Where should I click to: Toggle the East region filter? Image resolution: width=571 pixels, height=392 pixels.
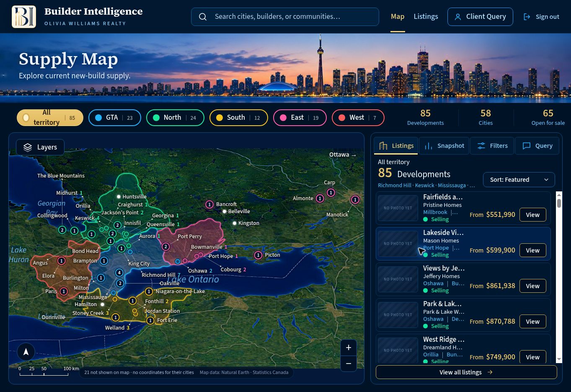point(300,118)
